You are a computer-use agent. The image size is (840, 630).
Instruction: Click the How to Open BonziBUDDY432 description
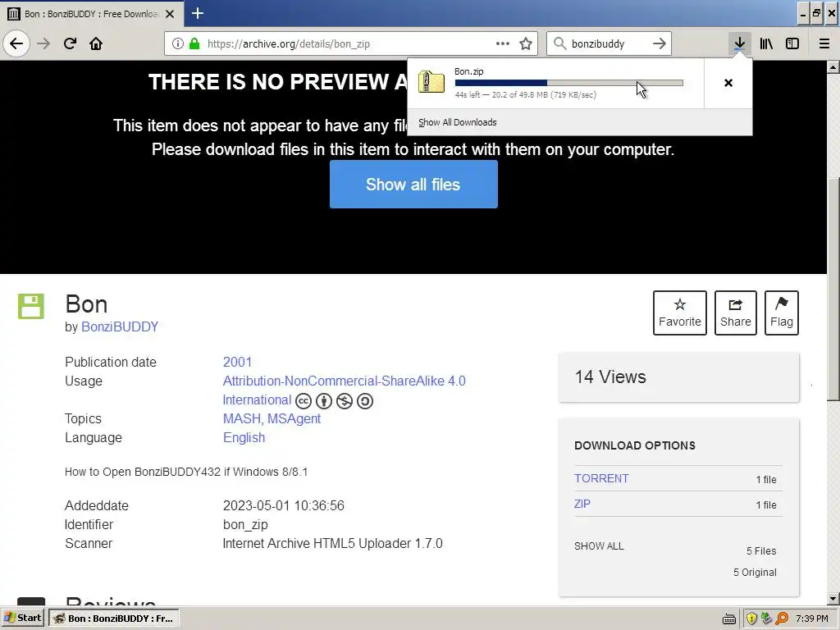[186, 472]
